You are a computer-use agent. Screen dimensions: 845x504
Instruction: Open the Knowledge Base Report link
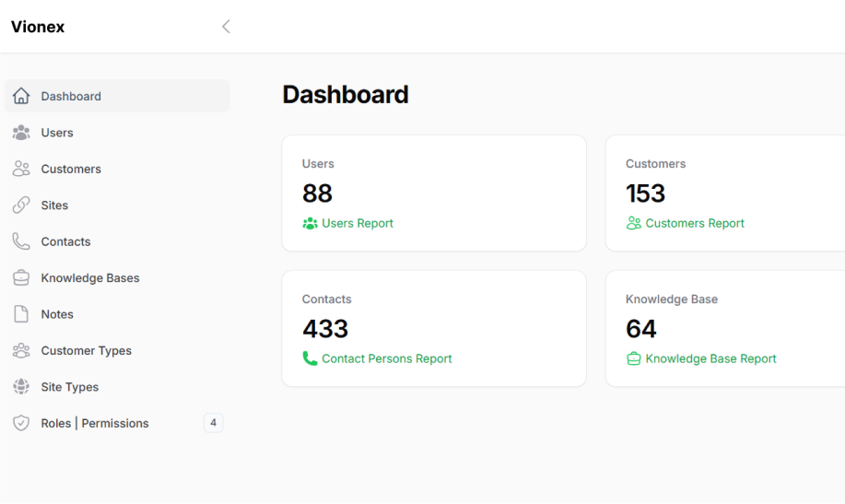pos(710,358)
